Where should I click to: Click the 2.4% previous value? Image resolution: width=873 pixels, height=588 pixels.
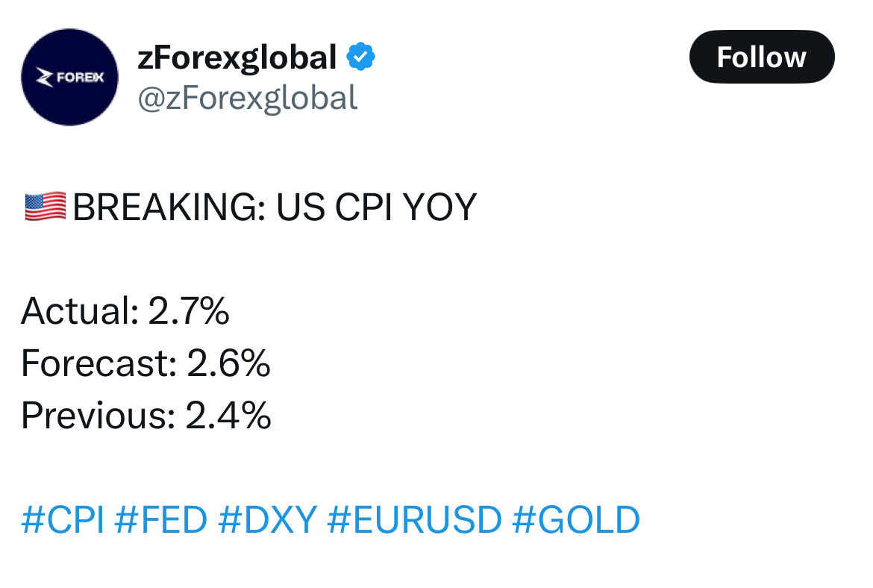point(228,416)
